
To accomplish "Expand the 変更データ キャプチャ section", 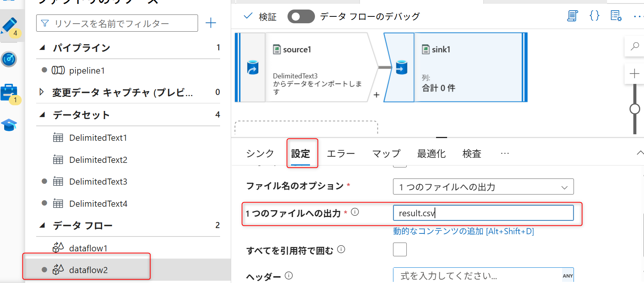I will click(x=42, y=92).
